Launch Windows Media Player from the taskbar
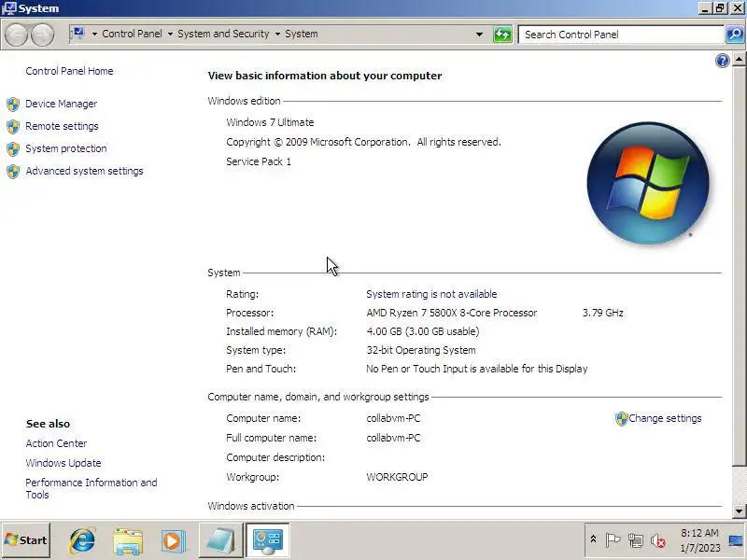 coord(173,540)
